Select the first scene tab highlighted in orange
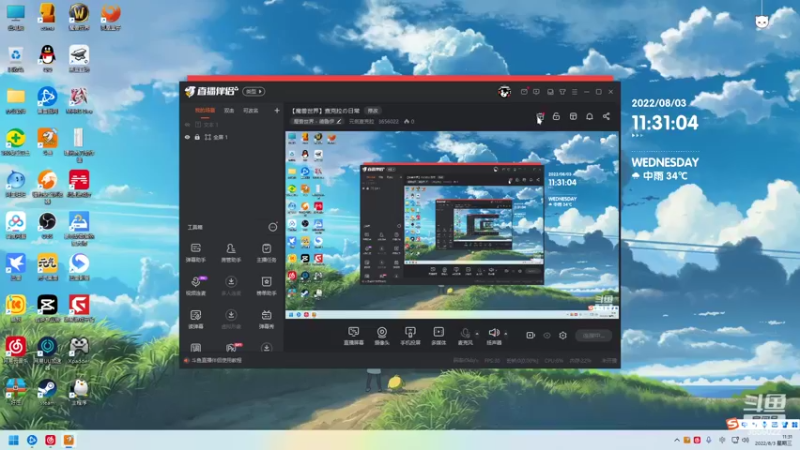Screen dimensions: 800x450 [x=205, y=110]
